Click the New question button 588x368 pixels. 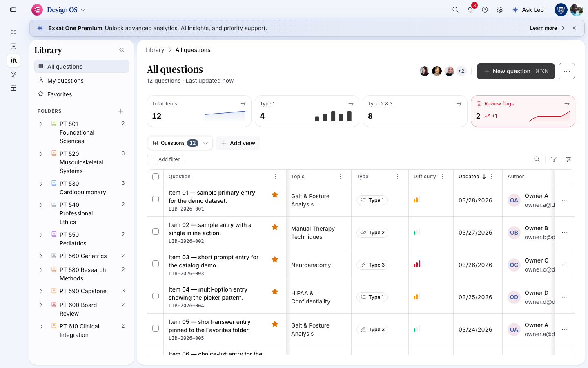click(x=516, y=71)
